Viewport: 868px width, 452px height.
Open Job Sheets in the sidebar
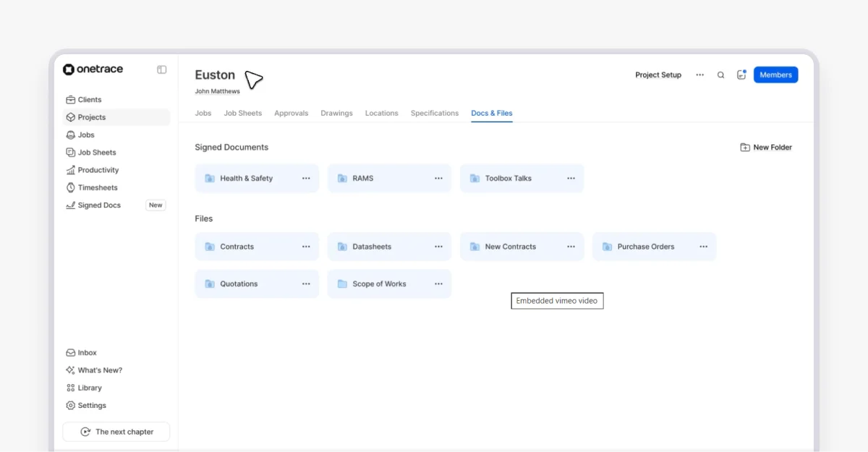point(116,153)
